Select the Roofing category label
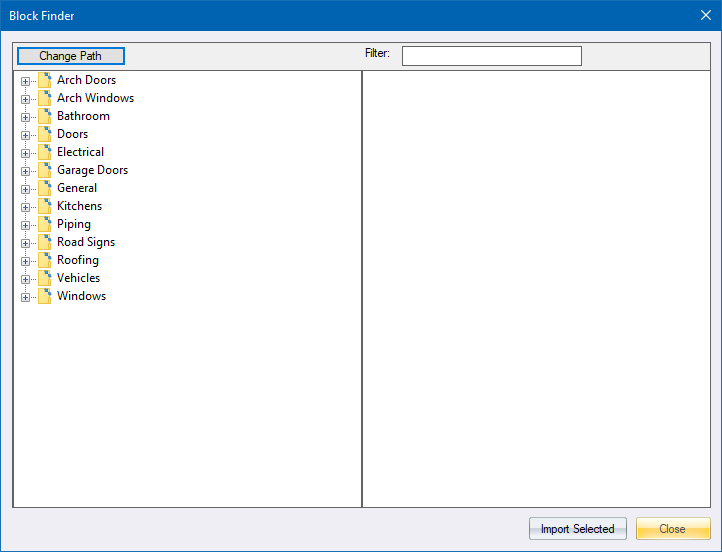Image resolution: width=722 pixels, height=552 pixels. [78, 260]
